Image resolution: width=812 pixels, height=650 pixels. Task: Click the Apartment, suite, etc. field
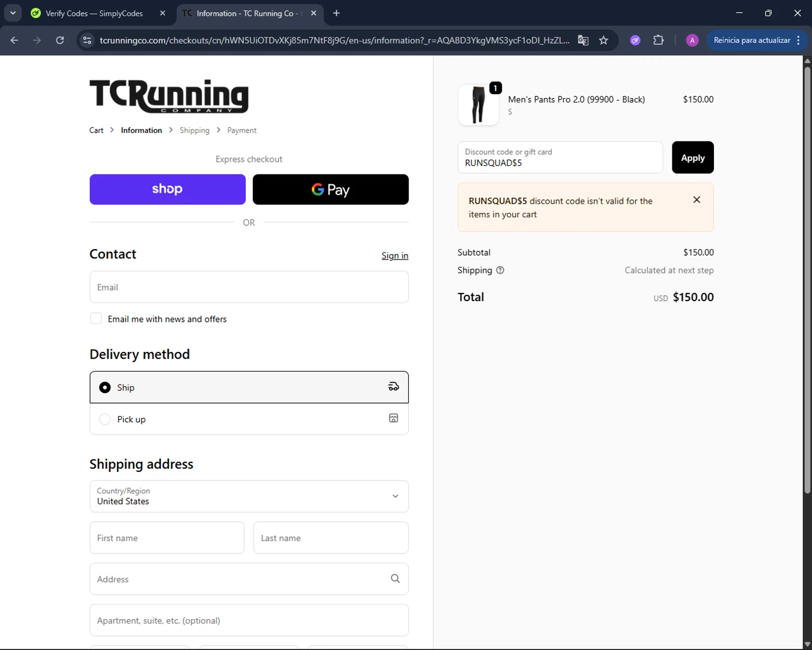pyautogui.click(x=249, y=620)
